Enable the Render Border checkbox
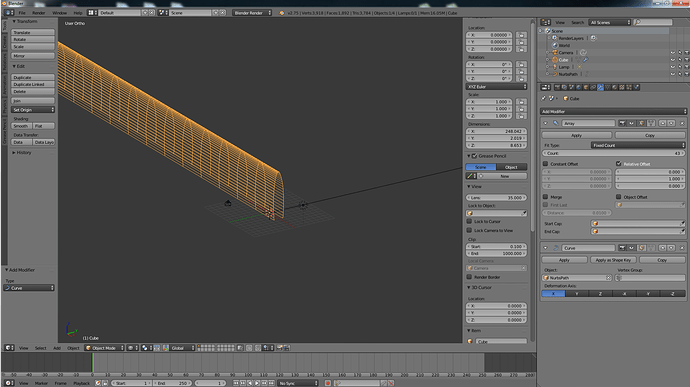 coord(469,277)
